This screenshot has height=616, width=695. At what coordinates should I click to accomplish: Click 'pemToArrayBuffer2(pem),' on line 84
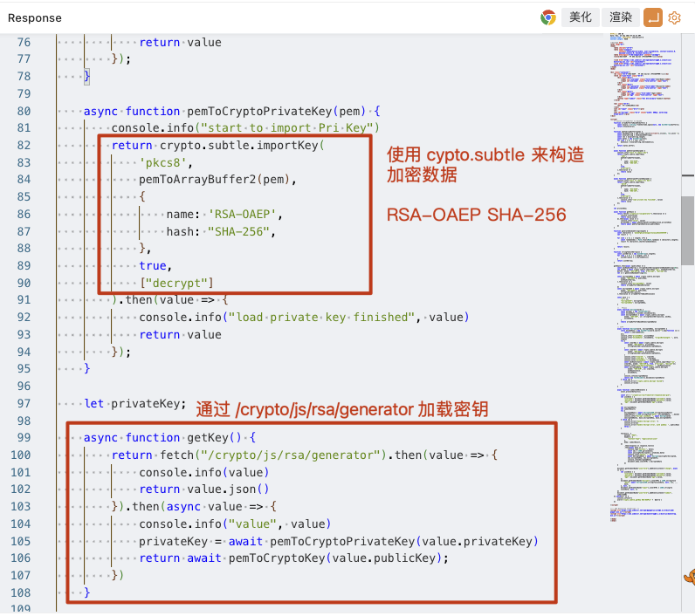[x=217, y=180]
